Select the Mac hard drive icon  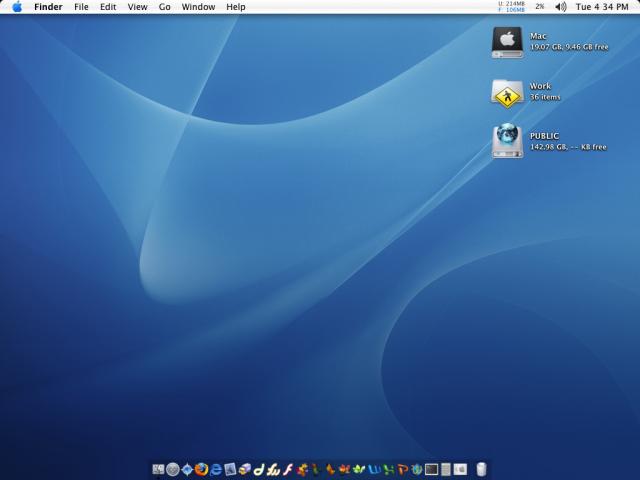click(x=507, y=42)
